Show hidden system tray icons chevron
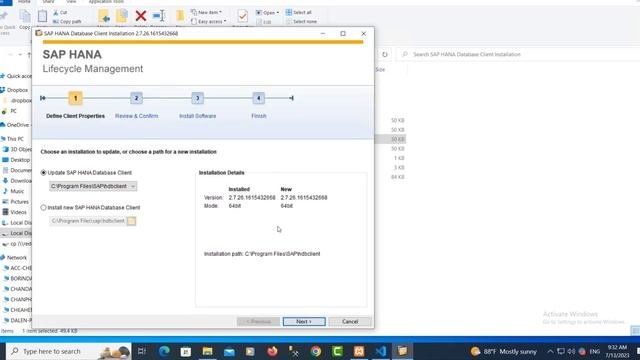The width and height of the screenshot is (640, 360). (550, 351)
